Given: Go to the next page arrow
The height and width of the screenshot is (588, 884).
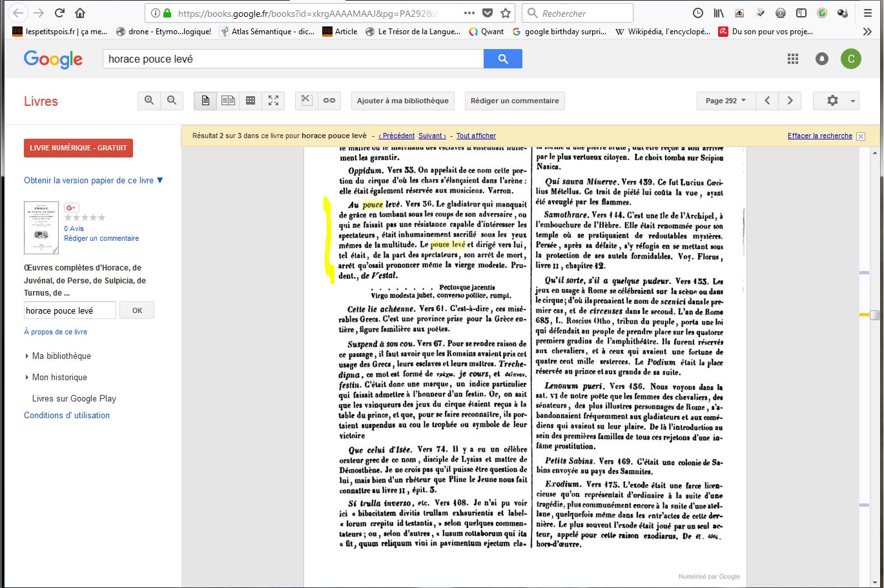Looking at the screenshot, I should click(x=790, y=101).
